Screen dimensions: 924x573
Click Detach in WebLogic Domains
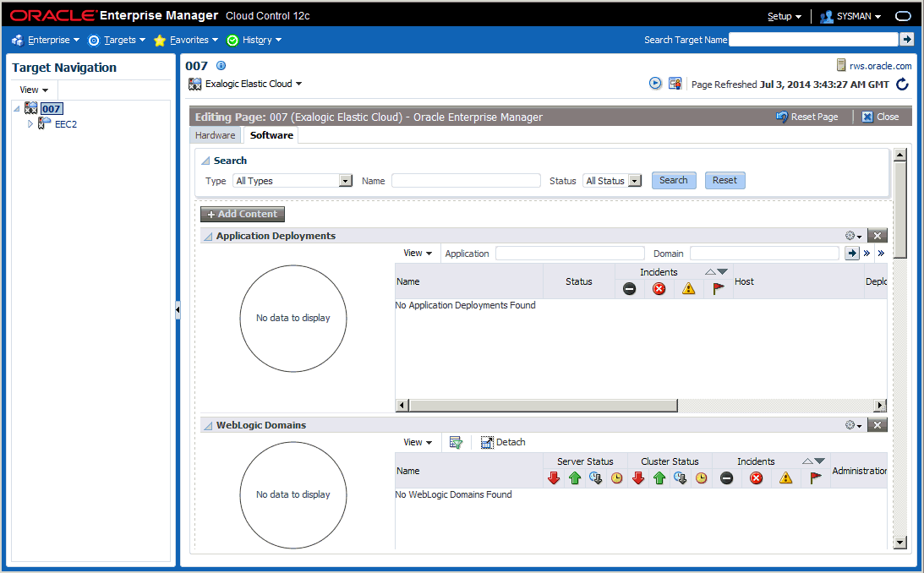point(503,442)
